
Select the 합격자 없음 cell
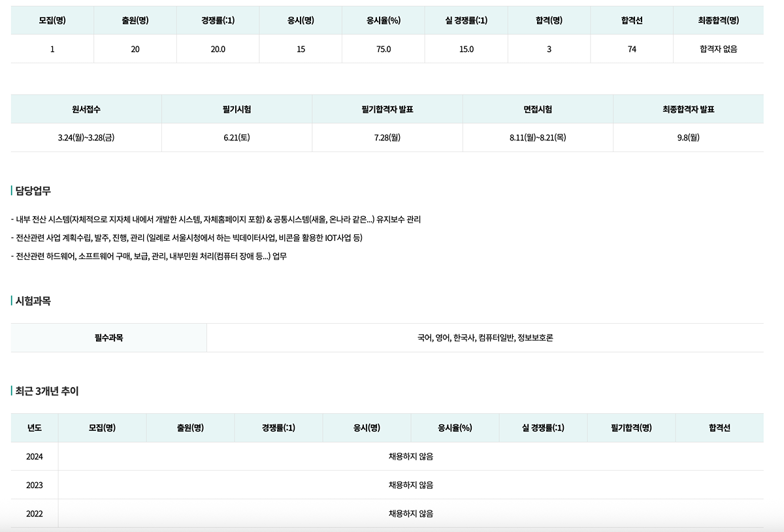(718, 49)
